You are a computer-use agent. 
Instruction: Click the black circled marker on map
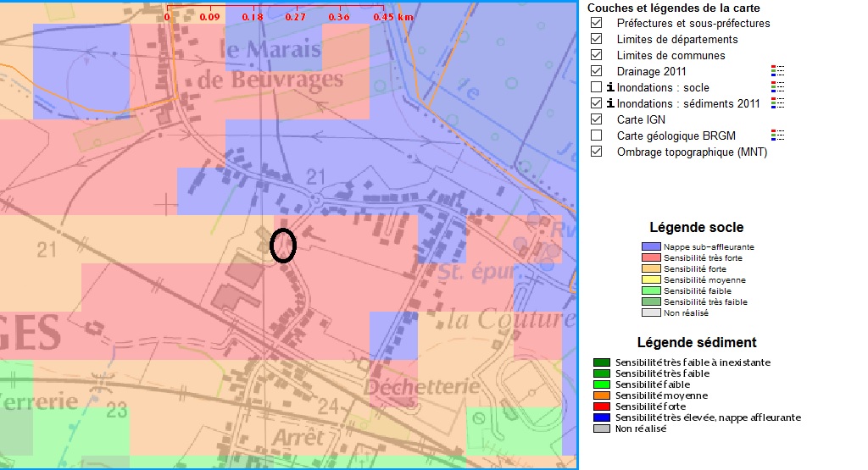(x=282, y=245)
